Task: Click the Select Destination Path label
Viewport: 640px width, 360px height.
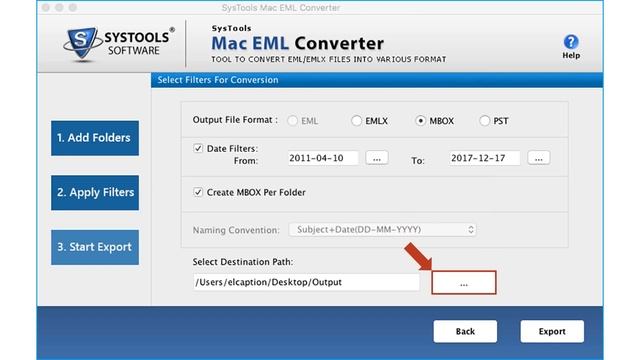Action: [243, 262]
